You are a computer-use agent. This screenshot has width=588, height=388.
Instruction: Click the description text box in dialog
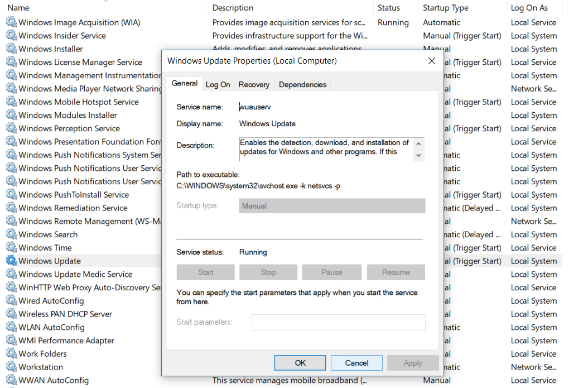326,149
